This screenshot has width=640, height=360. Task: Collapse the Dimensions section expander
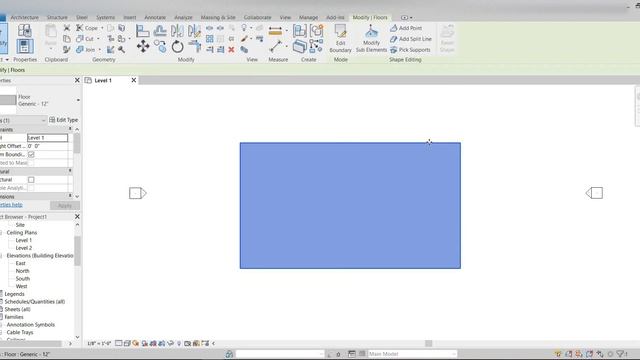(70, 196)
